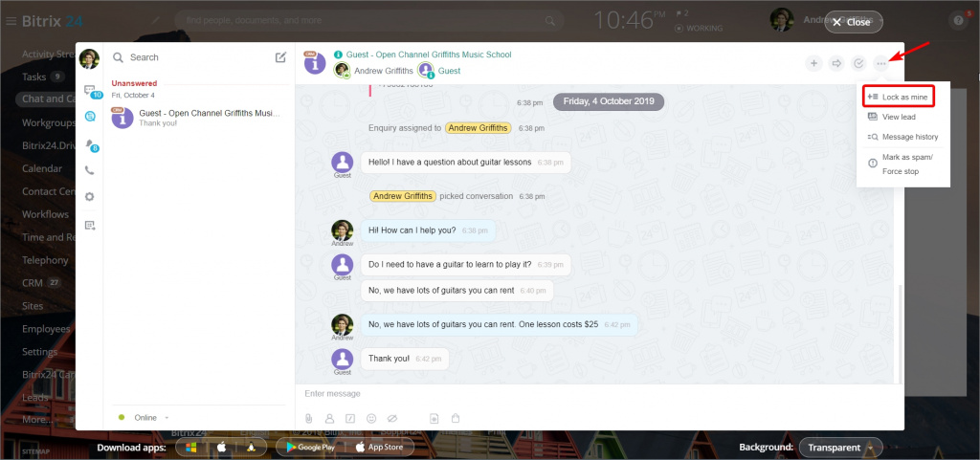Open Background Transparent dropdown
The width and height of the screenshot is (980, 460).
coord(840,448)
